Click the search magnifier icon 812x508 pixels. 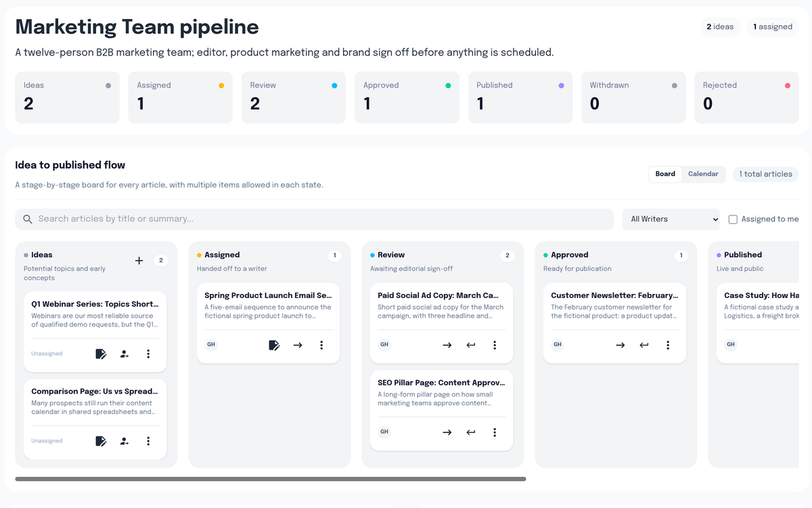pyautogui.click(x=28, y=219)
